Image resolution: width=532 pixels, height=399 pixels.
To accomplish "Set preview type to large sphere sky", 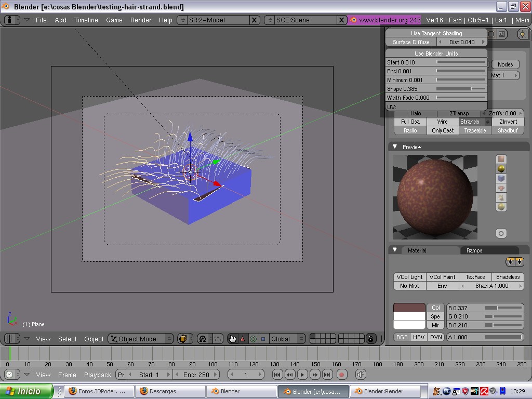I will (501, 207).
